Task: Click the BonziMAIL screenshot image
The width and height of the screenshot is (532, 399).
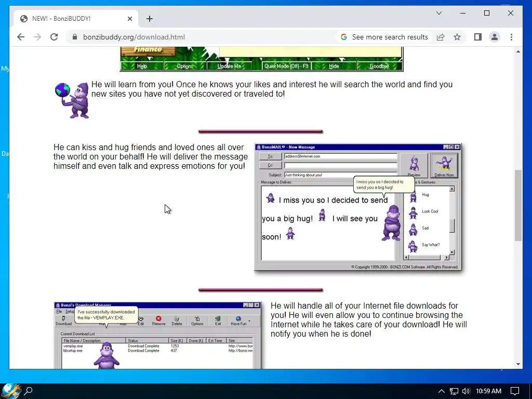Action: [358, 207]
